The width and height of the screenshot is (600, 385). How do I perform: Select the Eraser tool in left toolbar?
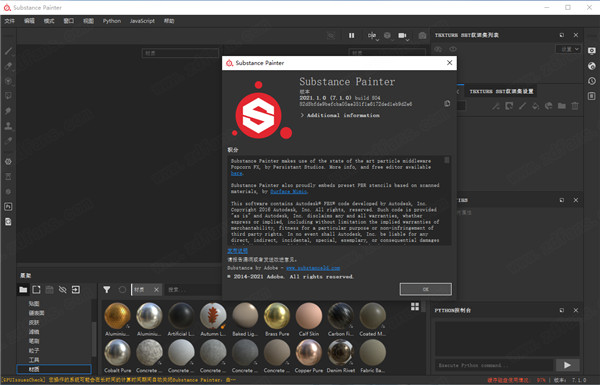coord(8,66)
